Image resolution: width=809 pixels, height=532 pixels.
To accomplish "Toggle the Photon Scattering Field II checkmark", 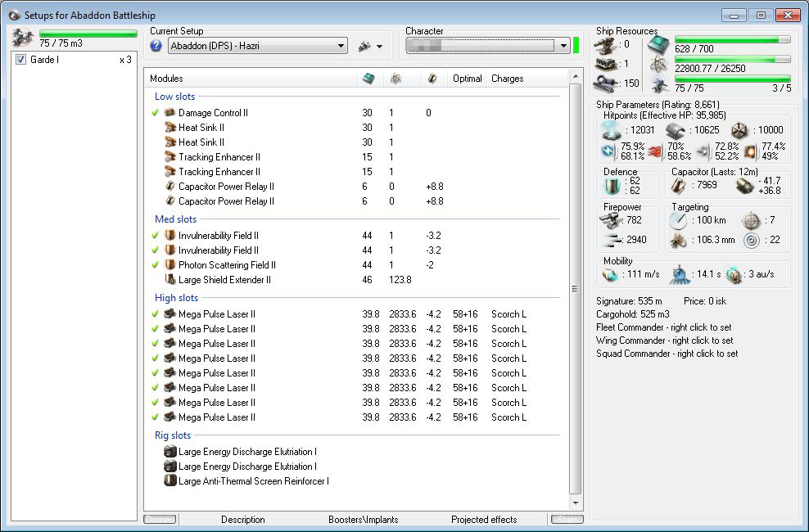I will point(156,265).
